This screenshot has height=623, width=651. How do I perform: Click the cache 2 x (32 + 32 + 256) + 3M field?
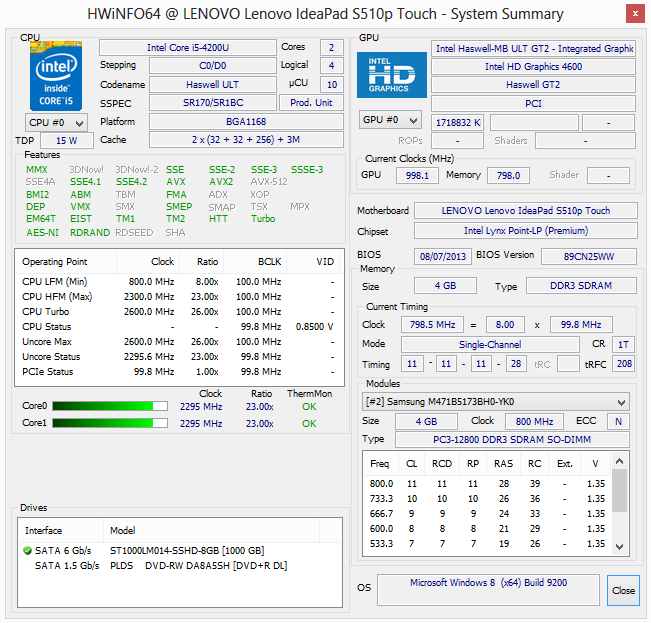click(x=246, y=140)
